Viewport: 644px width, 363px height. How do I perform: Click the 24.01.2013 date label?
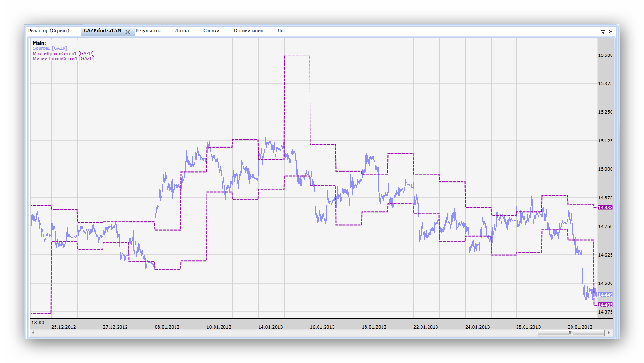coord(477,327)
